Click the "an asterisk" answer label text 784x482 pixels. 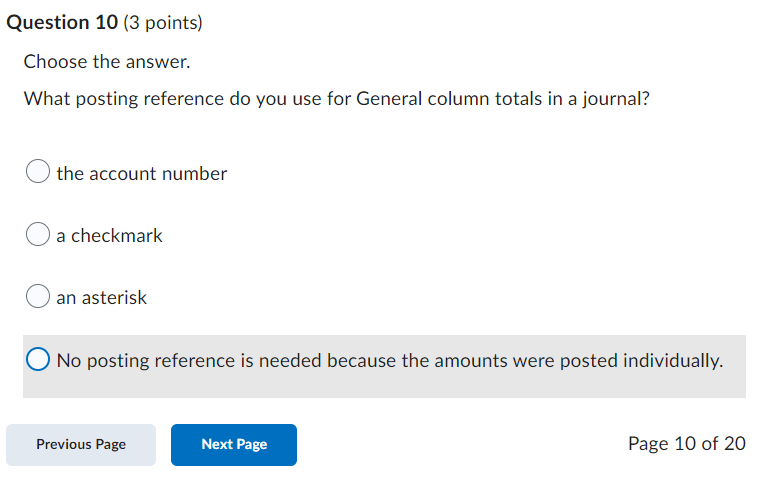101,298
